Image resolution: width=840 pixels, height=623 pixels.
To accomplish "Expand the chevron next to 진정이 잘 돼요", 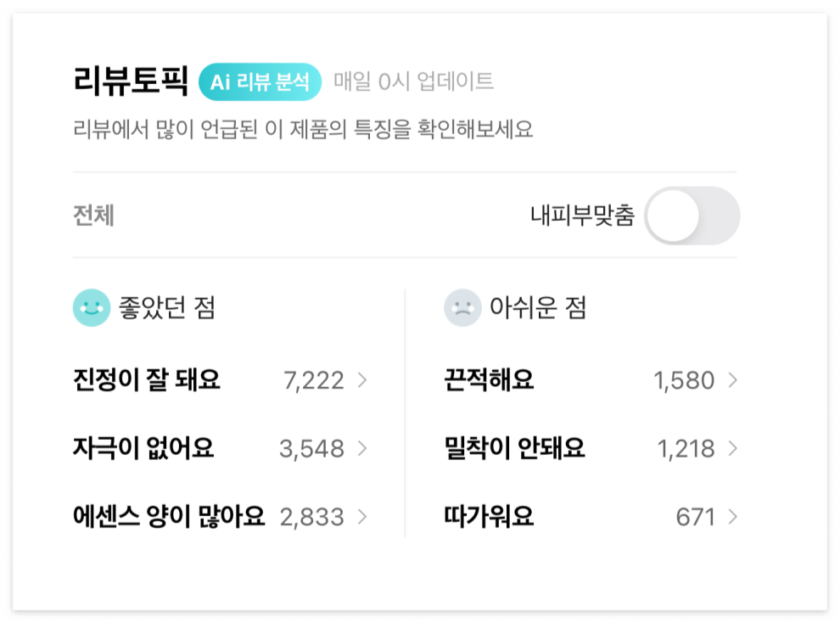I will 363,380.
